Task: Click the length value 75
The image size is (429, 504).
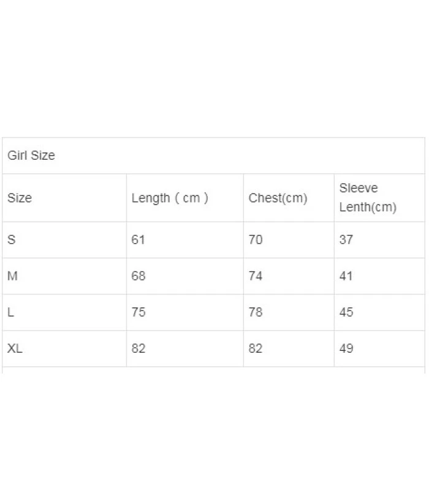Action: (x=139, y=312)
